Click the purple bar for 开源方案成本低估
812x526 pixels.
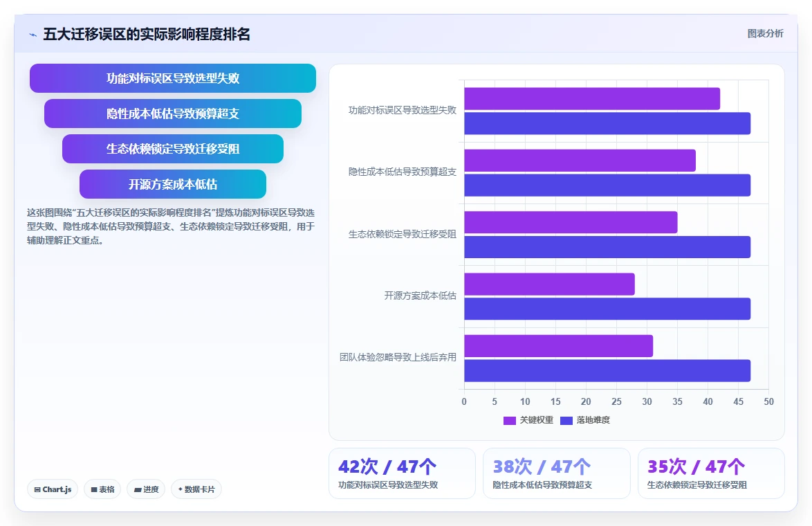[549, 284]
